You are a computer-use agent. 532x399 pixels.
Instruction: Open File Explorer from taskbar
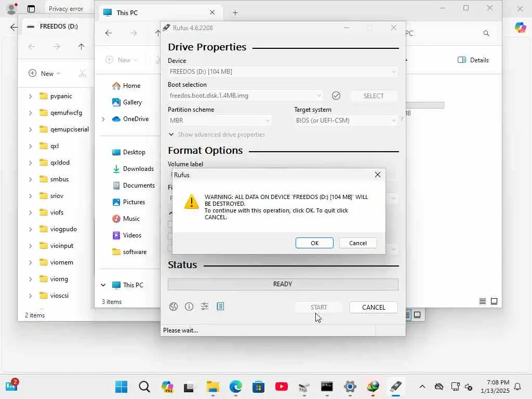coord(212,387)
